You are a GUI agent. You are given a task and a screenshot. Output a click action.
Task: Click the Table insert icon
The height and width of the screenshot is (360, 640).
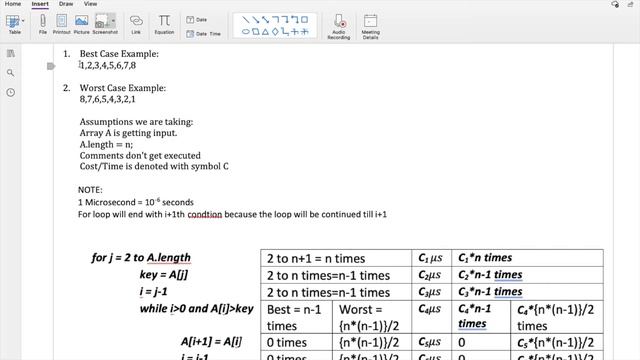tap(13, 21)
